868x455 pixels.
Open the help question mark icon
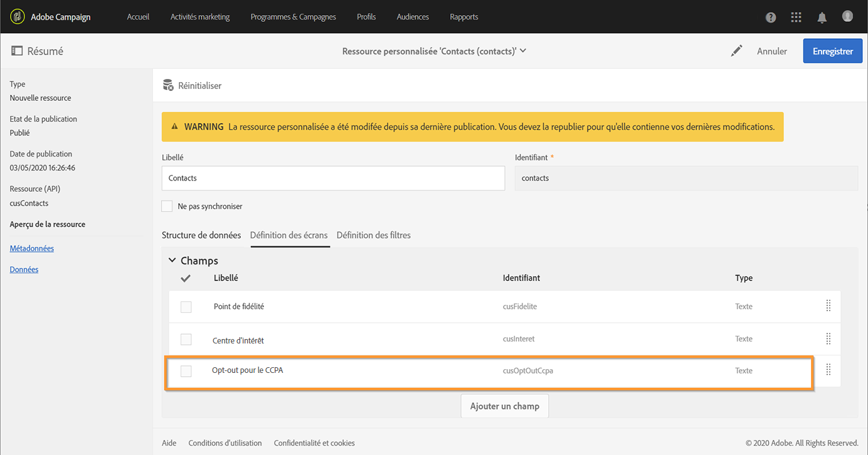point(771,18)
